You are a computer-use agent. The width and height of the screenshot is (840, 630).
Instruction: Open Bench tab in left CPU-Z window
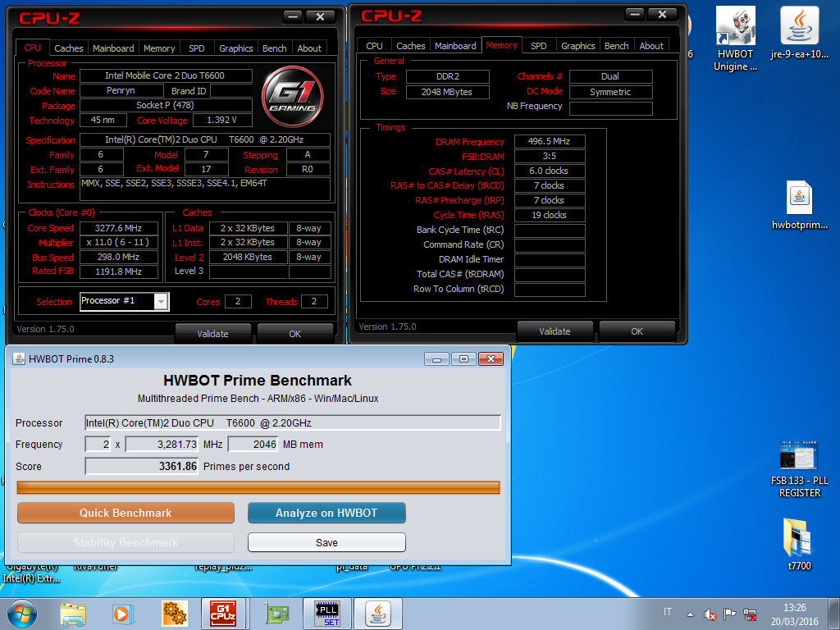coord(274,48)
